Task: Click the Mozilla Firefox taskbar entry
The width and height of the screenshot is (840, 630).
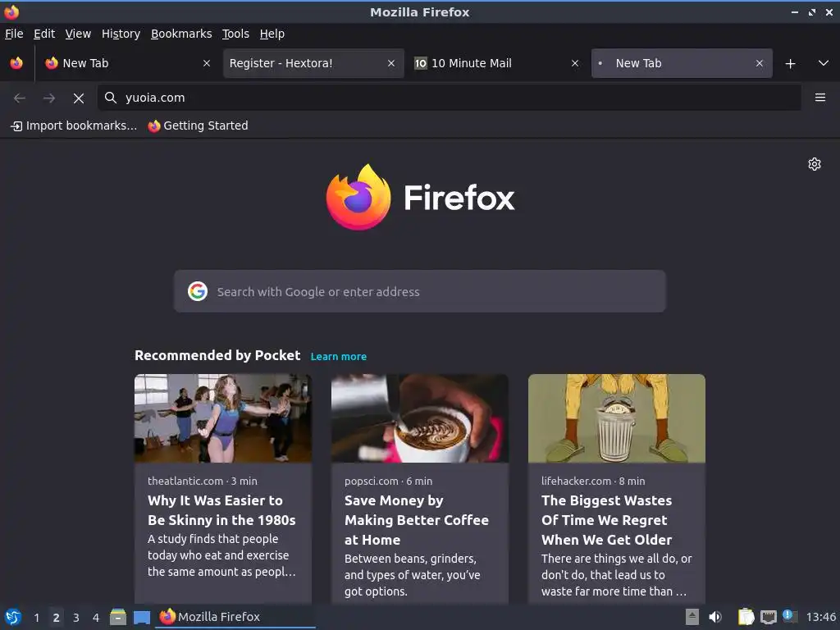Action: click(x=235, y=617)
